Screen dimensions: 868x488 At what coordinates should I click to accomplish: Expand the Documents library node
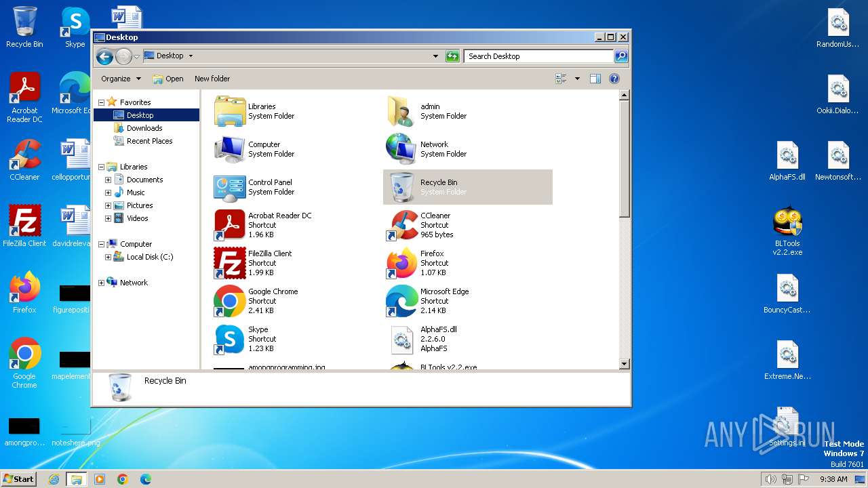[x=108, y=180]
